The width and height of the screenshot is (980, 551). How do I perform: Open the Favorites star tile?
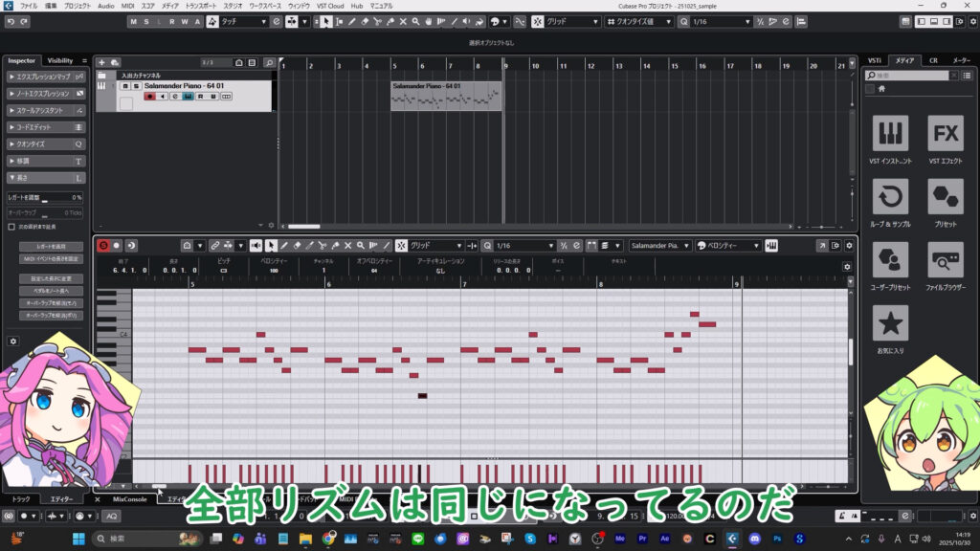pyautogui.click(x=890, y=323)
